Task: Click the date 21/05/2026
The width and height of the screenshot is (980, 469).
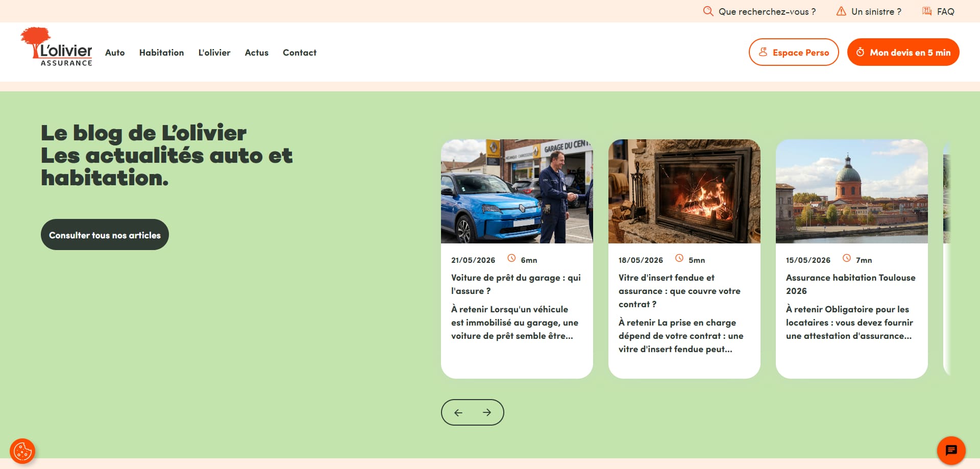Action: (x=473, y=260)
